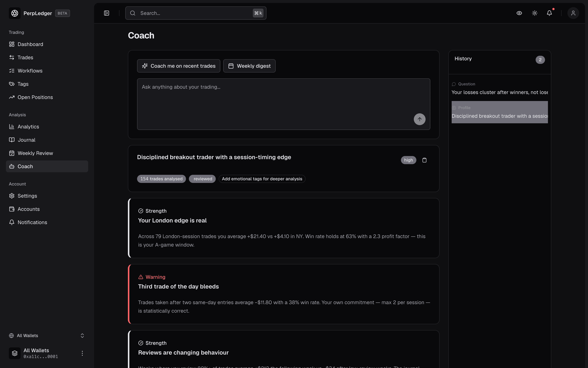588x368 pixels.
Task: Open Weekly Review page
Action: click(x=47, y=153)
